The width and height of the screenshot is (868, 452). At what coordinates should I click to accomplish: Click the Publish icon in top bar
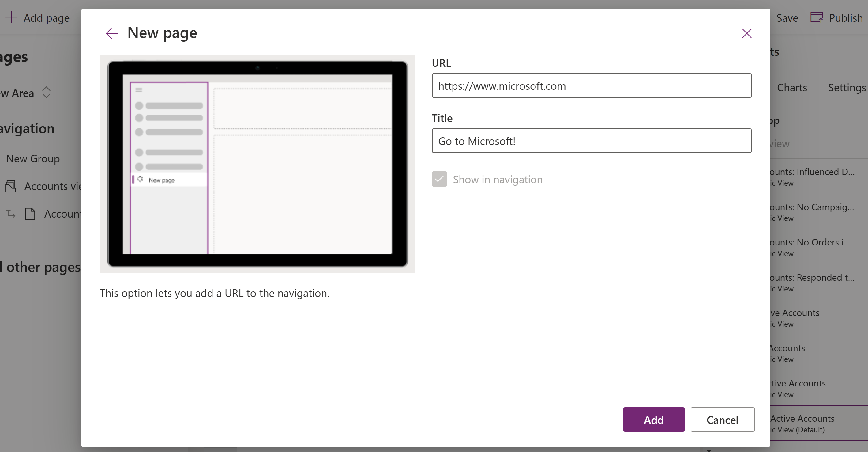tap(816, 17)
